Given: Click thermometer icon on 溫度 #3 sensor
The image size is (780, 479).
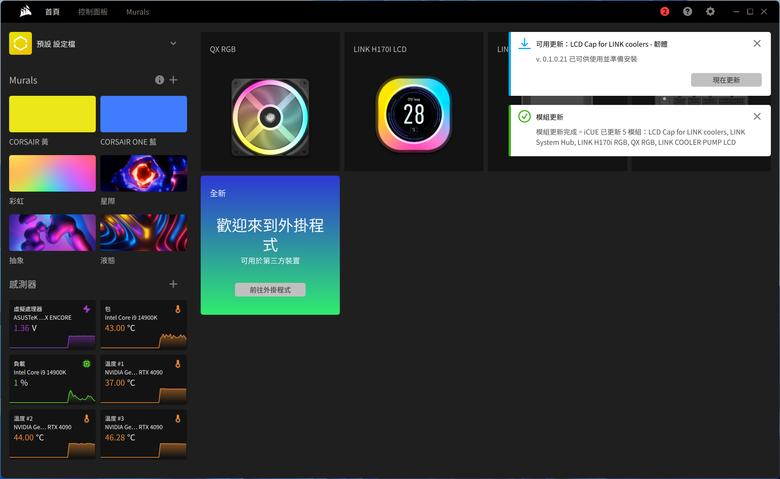Looking at the screenshot, I should click(178, 419).
